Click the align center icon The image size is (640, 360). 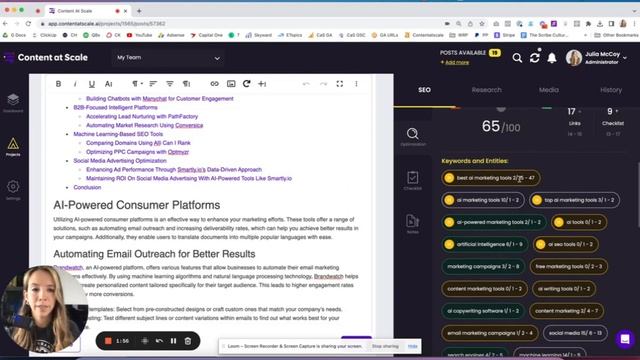(x=170, y=84)
